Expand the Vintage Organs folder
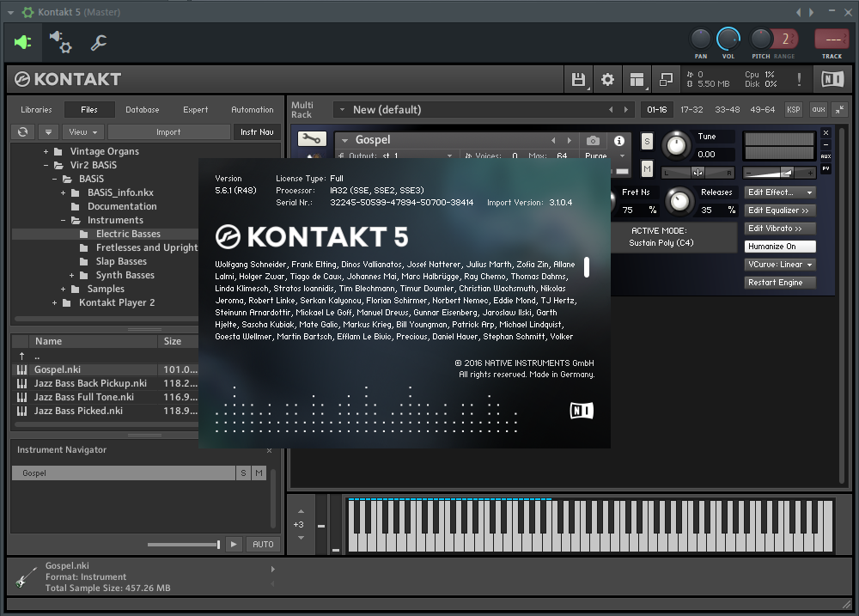The height and width of the screenshot is (616, 859). coord(46,152)
